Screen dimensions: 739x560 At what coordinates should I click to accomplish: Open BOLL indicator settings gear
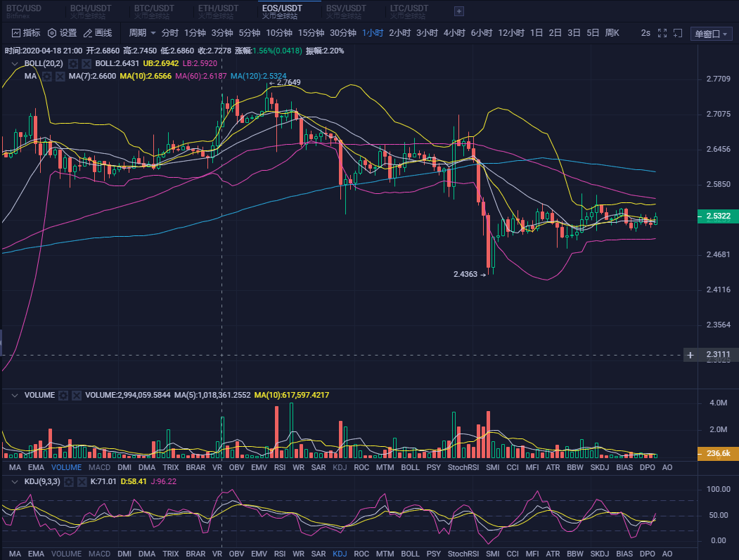(x=73, y=63)
